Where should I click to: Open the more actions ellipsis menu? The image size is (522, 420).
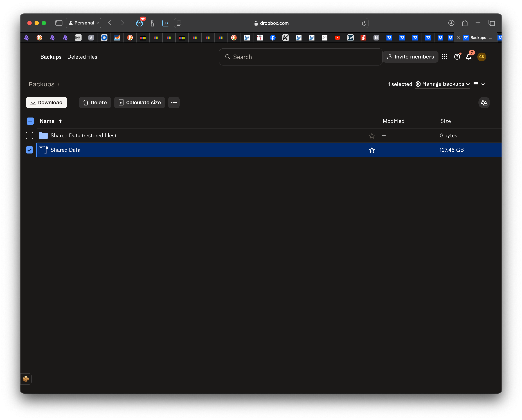[x=174, y=103]
